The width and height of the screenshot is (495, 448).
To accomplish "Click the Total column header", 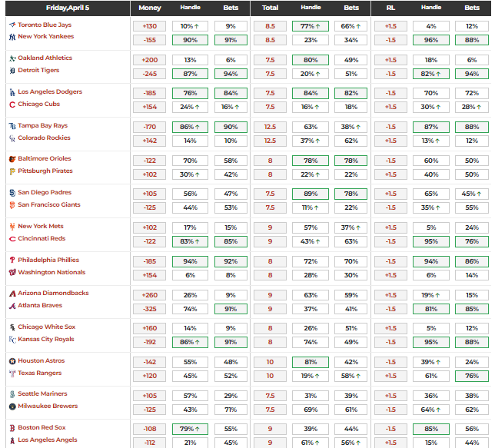I will tap(270, 8).
